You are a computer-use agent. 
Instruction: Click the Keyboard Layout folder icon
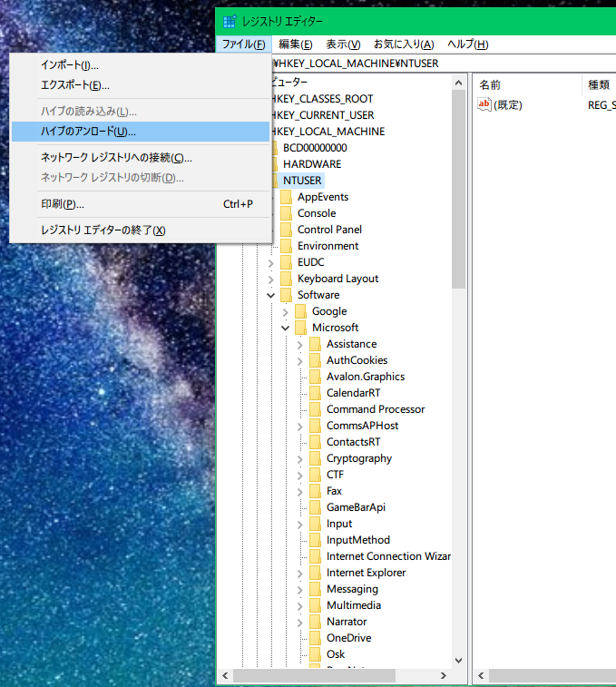(286, 279)
